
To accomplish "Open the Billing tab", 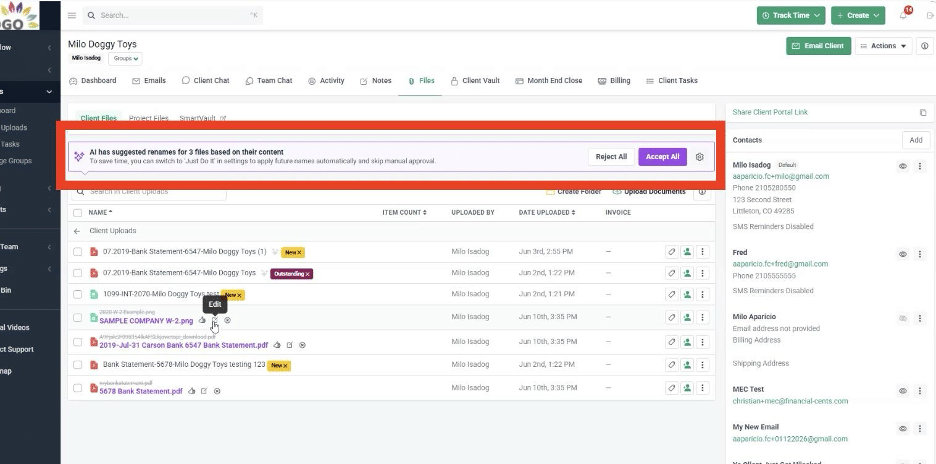I will [614, 81].
